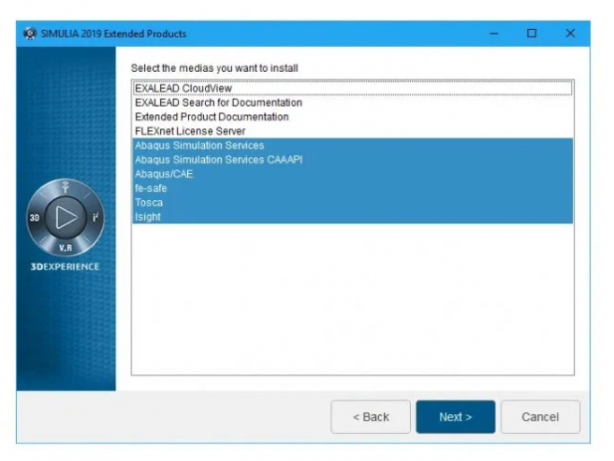The width and height of the screenshot is (614, 461).
Task: Select Tosca in the media list
Action: click(149, 202)
